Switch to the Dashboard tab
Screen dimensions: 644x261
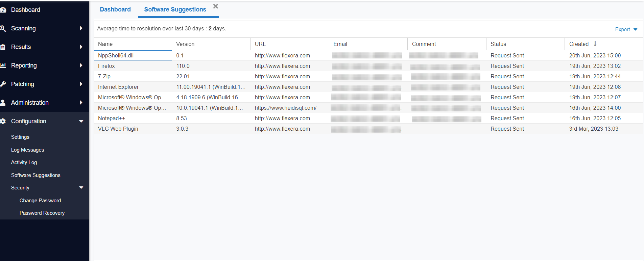(x=115, y=9)
